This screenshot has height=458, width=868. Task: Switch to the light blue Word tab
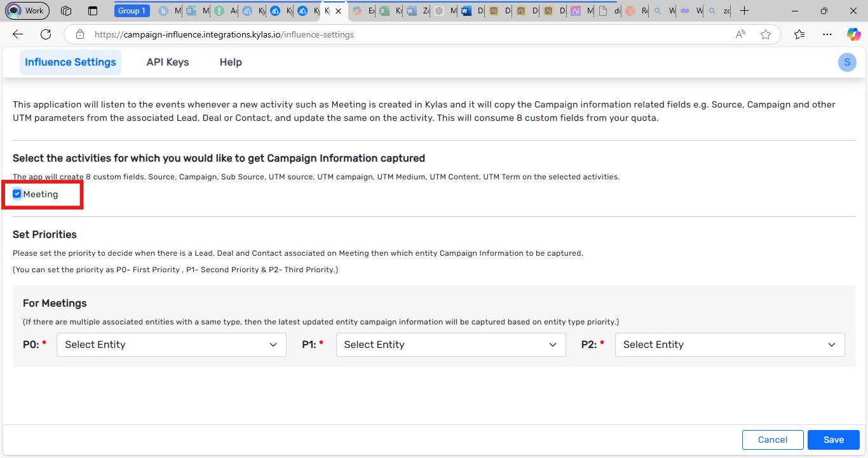pyautogui.click(x=417, y=11)
